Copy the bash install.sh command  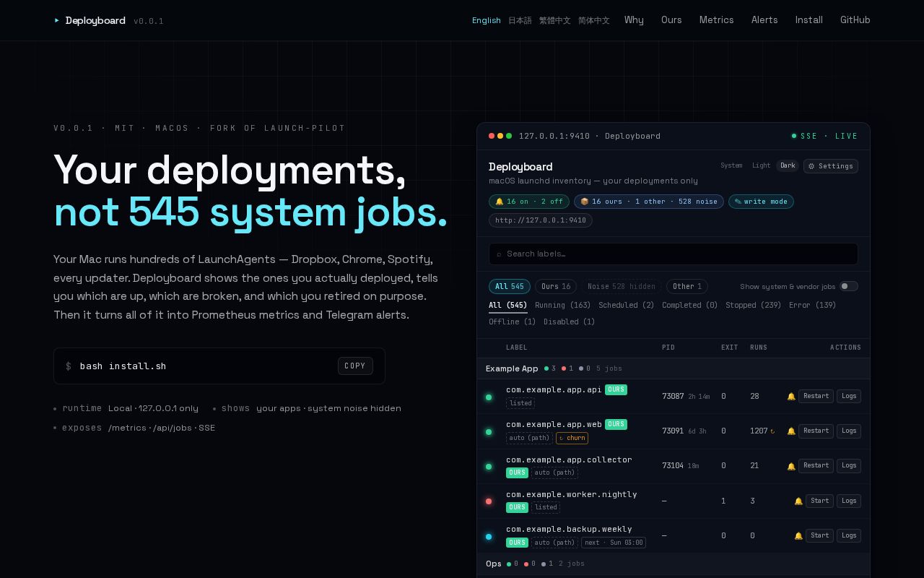(355, 366)
